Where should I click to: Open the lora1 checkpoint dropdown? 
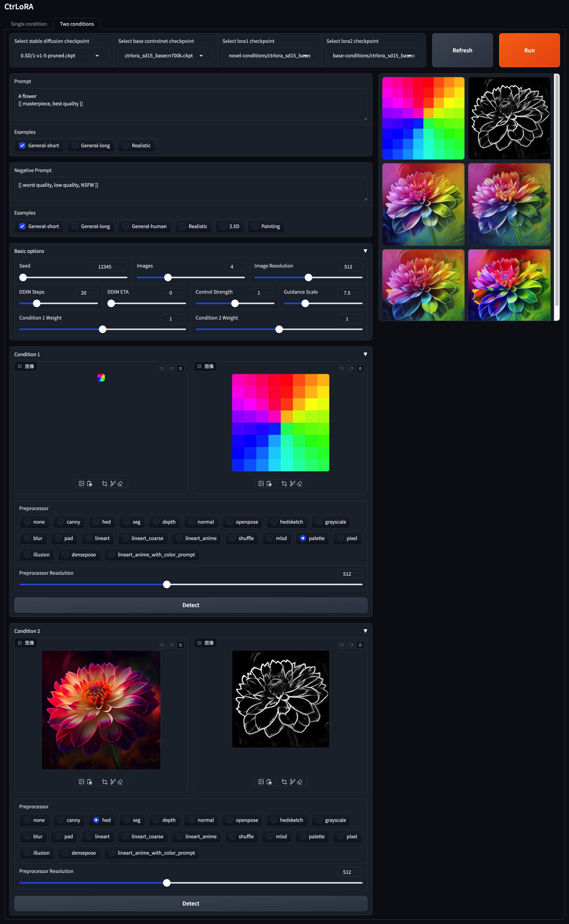pos(269,56)
